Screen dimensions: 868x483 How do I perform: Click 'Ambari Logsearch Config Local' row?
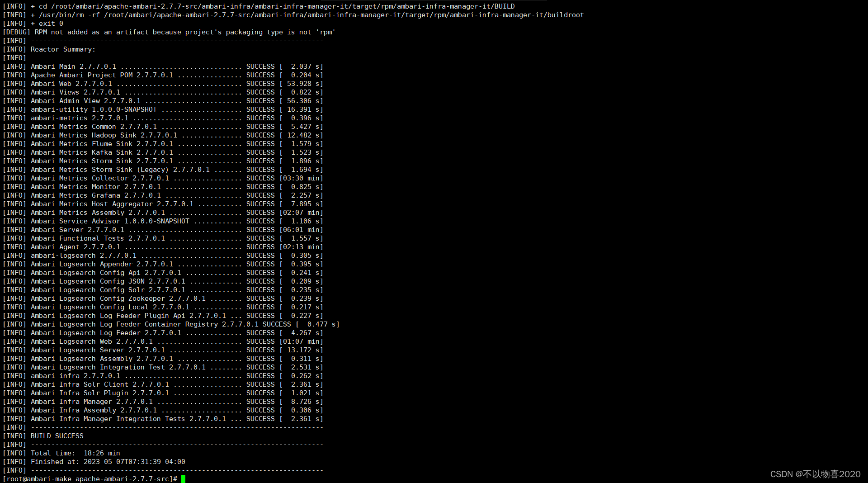[163, 307]
